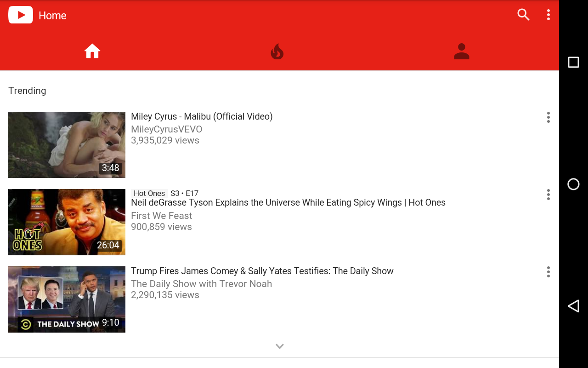The width and height of the screenshot is (588, 368).
Task: Open options for the Miley Cyrus video
Action: 548,117
